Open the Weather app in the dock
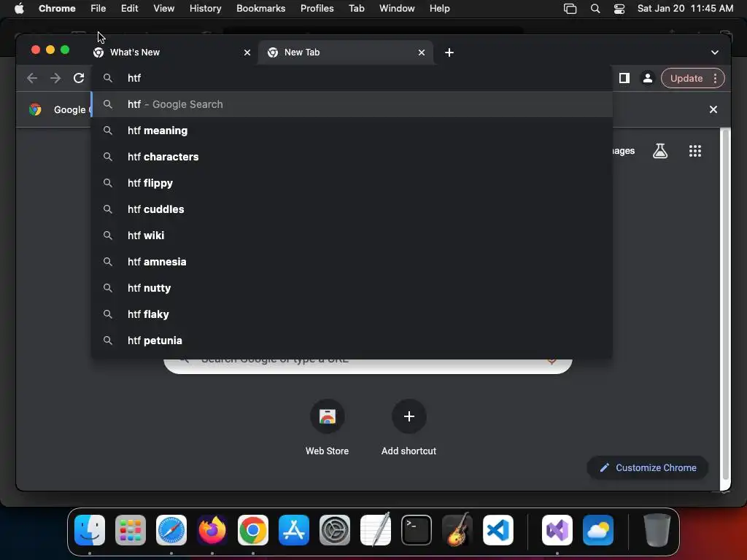The height and width of the screenshot is (560, 747). [598, 530]
